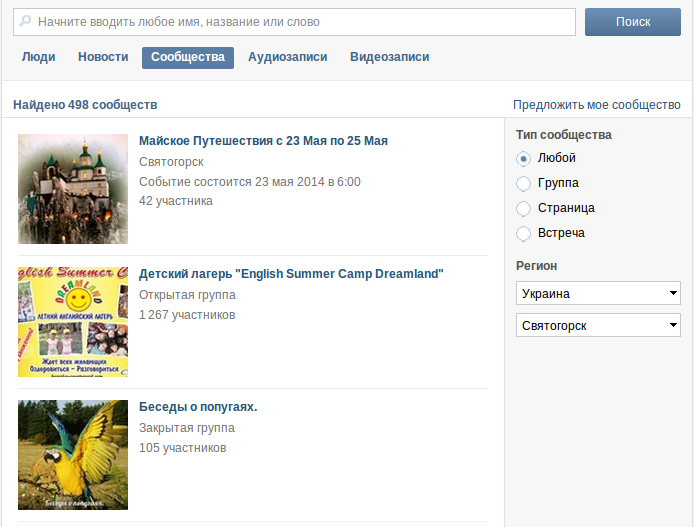The image size is (698, 527).
Task: Open the Видеозаписи tab
Action: [390, 57]
